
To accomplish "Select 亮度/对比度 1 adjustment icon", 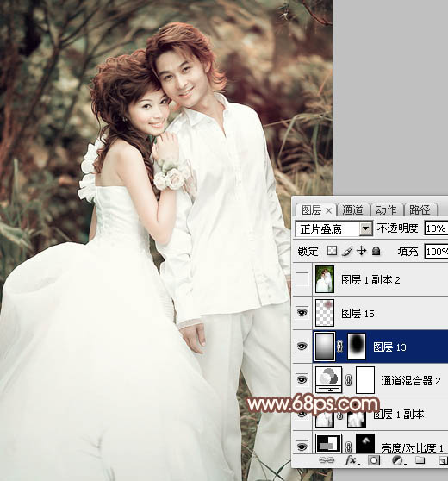I will tap(328, 444).
